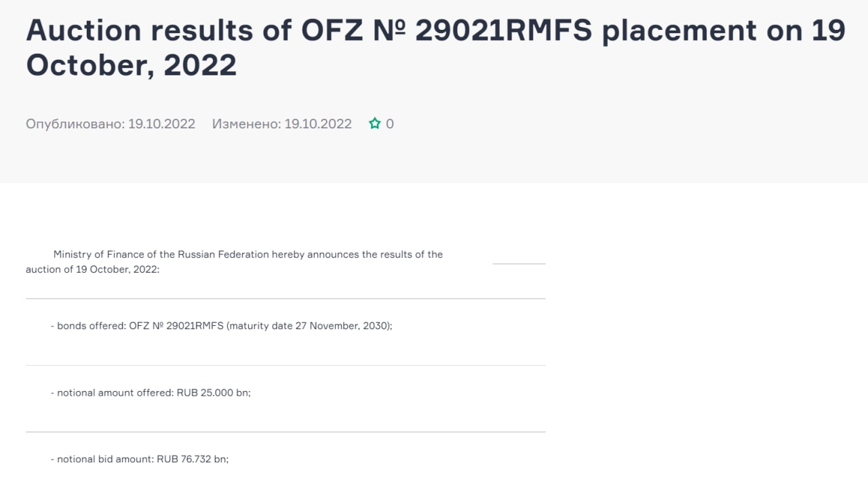Screen dimensions: 868x484
Task: Click the "Опубликовано" published label
Action: [75, 124]
